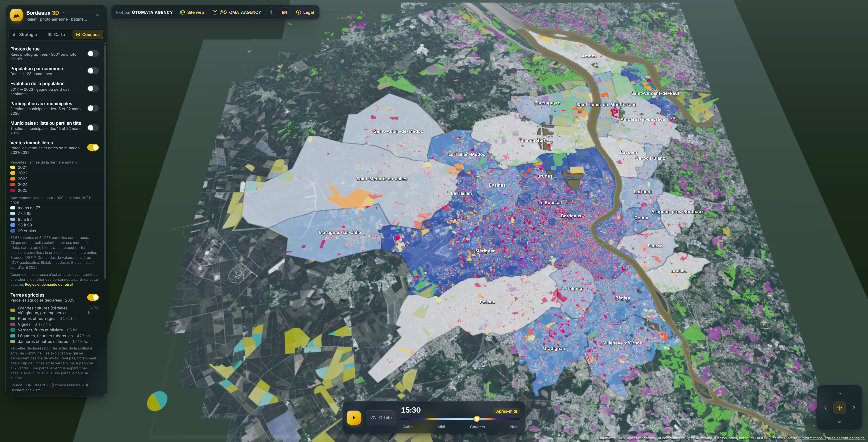Pan the map right with right arrow
This screenshot has width=868, height=442.
click(x=854, y=408)
